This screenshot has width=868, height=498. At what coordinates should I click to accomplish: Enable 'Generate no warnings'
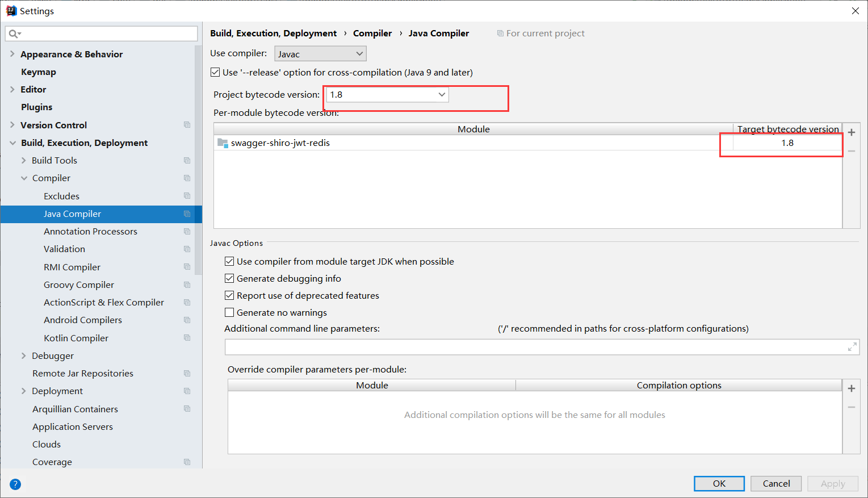pyautogui.click(x=229, y=312)
